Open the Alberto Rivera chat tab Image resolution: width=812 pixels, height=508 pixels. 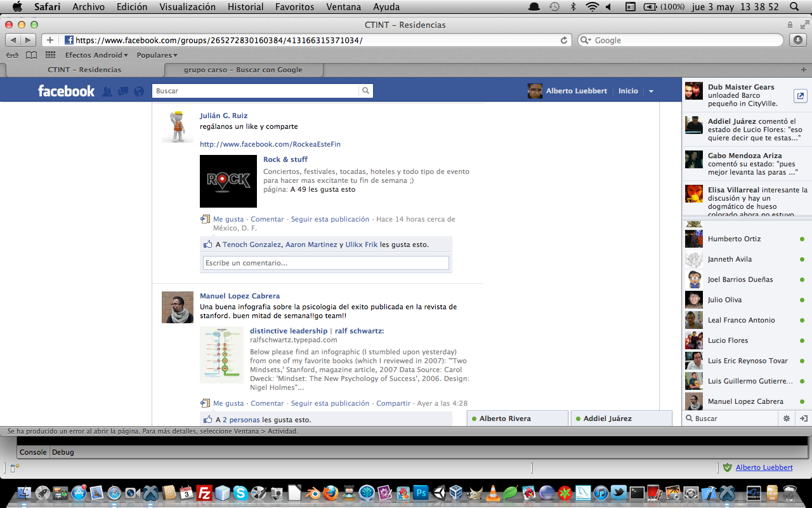(x=518, y=418)
